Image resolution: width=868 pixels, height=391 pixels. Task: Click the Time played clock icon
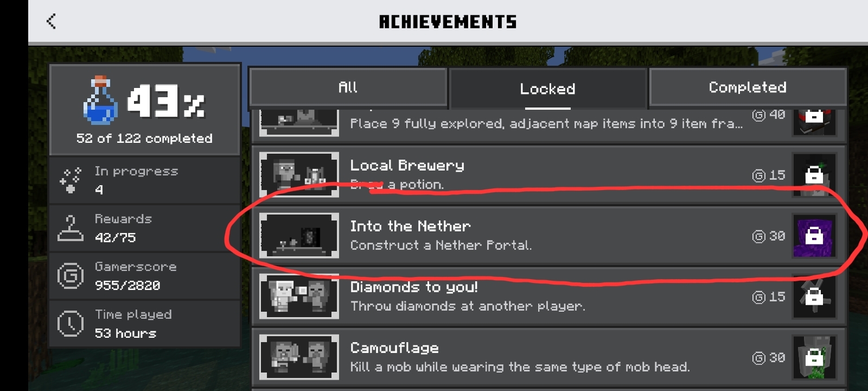[71, 324]
